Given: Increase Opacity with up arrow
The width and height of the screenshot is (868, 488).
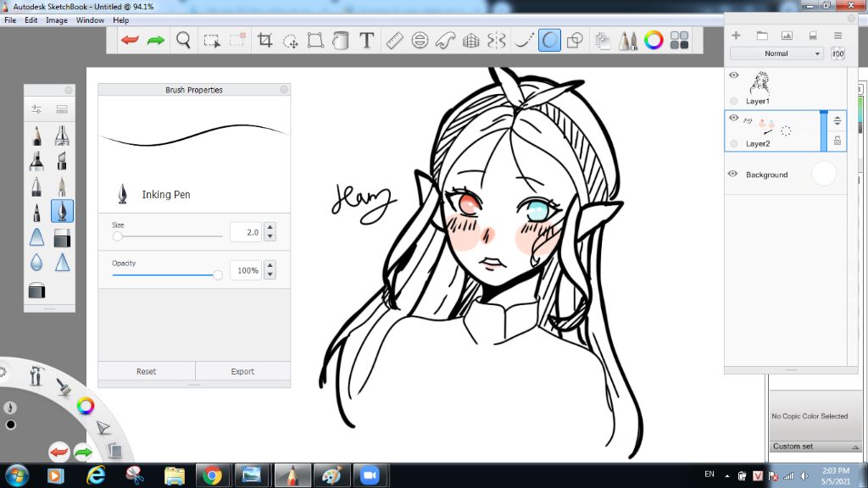Looking at the screenshot, I should pos(270,265).
